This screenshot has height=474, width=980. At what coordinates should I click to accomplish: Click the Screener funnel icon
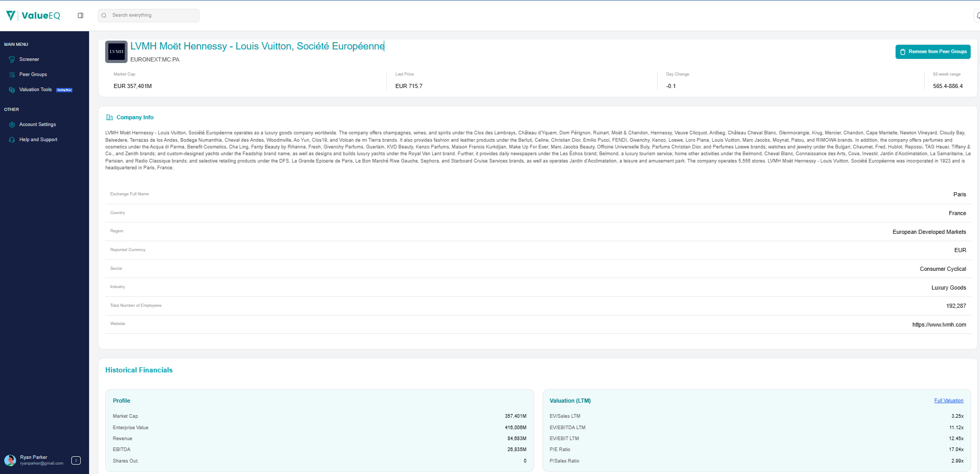click(12, 60)
